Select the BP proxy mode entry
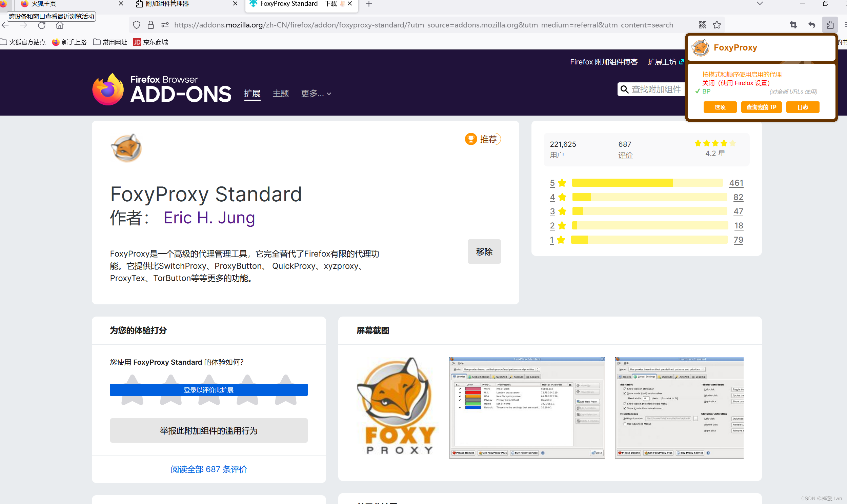Image resolution: width=847 pixels, height=504 pixels. pyautogui.click(x=706, y=92)
